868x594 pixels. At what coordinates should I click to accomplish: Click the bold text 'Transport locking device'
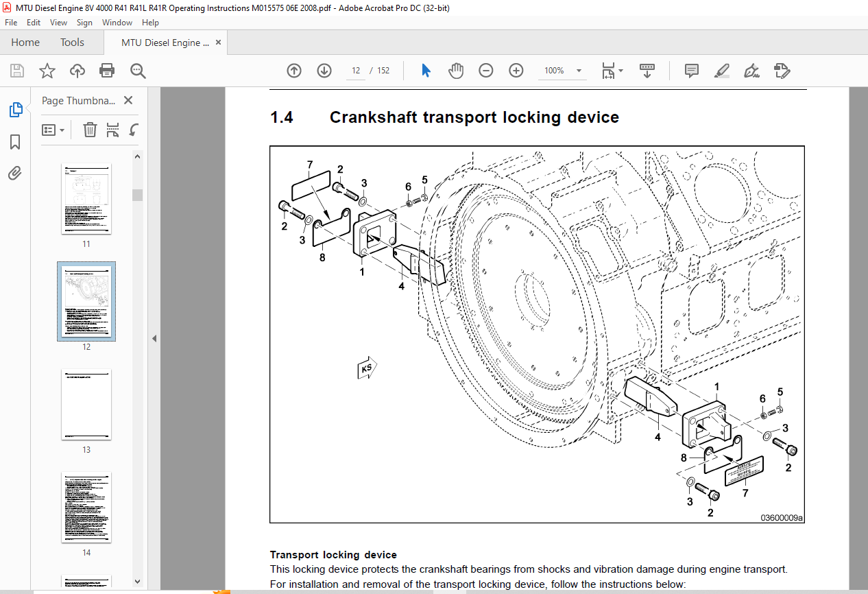coord(333,555)
